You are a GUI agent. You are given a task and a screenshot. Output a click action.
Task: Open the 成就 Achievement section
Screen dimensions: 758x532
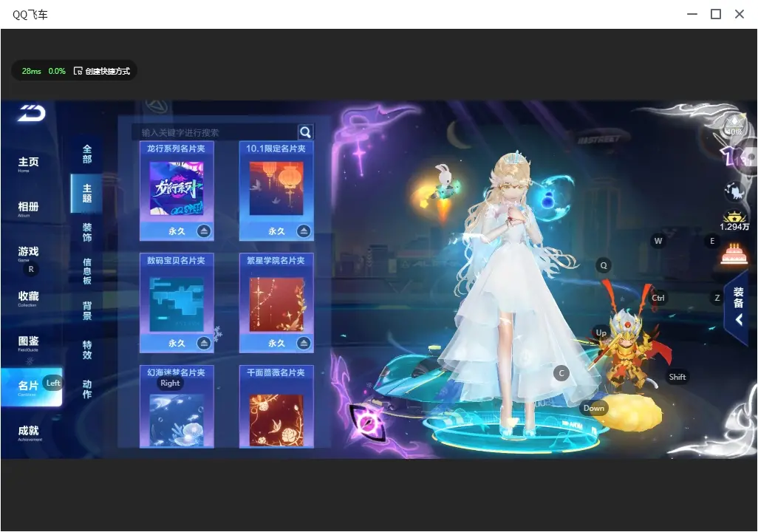coord(30,432)
